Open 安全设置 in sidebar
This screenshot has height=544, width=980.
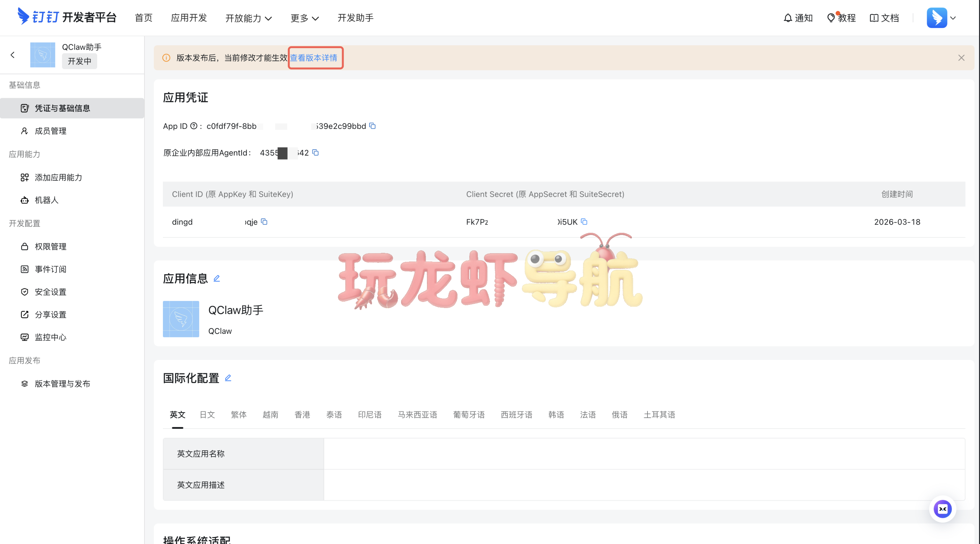point(72,292)
